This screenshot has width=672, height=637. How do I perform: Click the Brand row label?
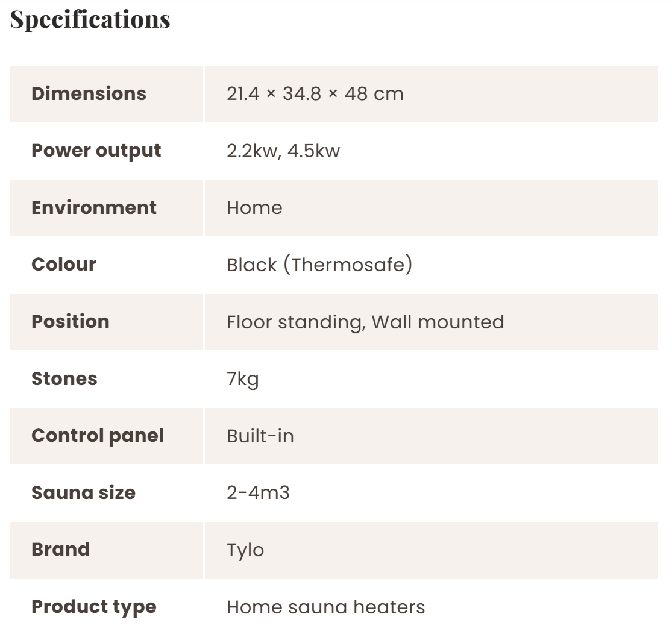point(60,550)
